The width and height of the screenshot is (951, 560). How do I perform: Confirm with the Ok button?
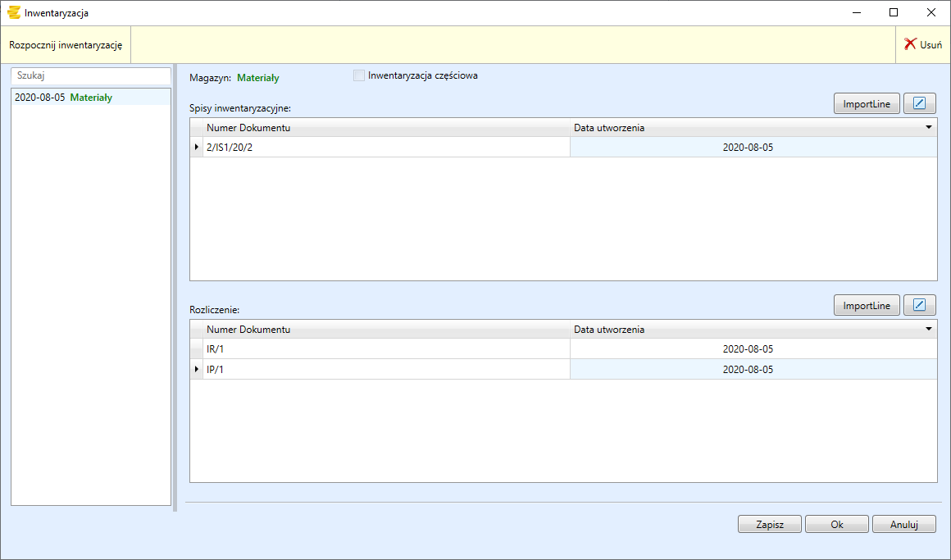click(836, 525)
